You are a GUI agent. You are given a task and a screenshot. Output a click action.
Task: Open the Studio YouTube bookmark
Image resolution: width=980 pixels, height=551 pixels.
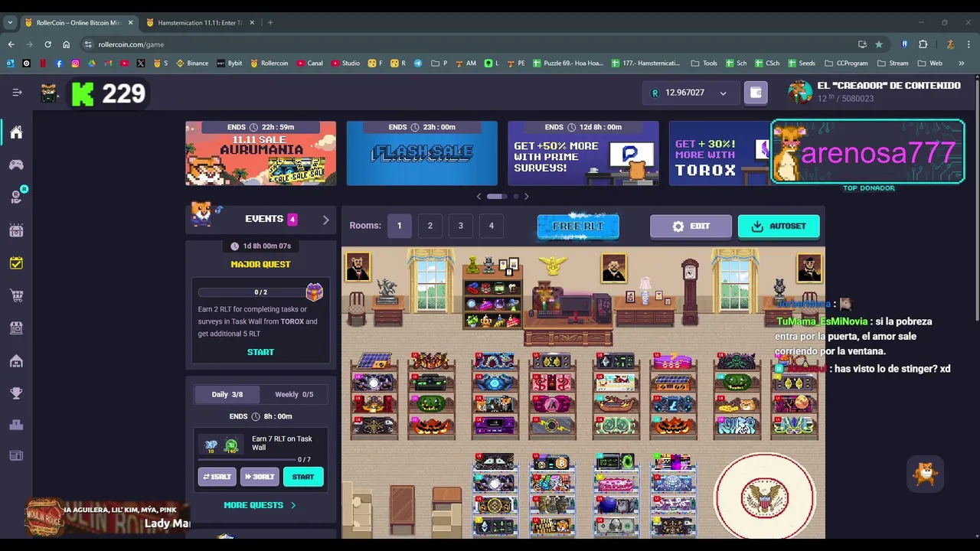click(345, 64)
